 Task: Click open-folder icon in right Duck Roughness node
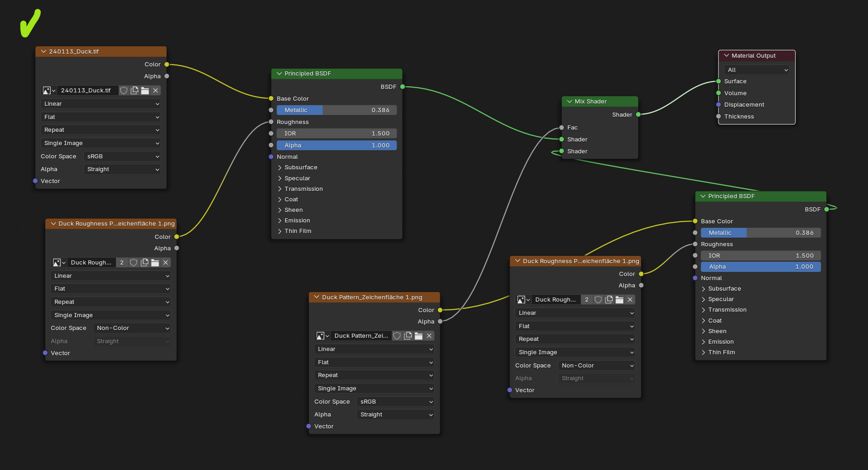coord(620,300)
